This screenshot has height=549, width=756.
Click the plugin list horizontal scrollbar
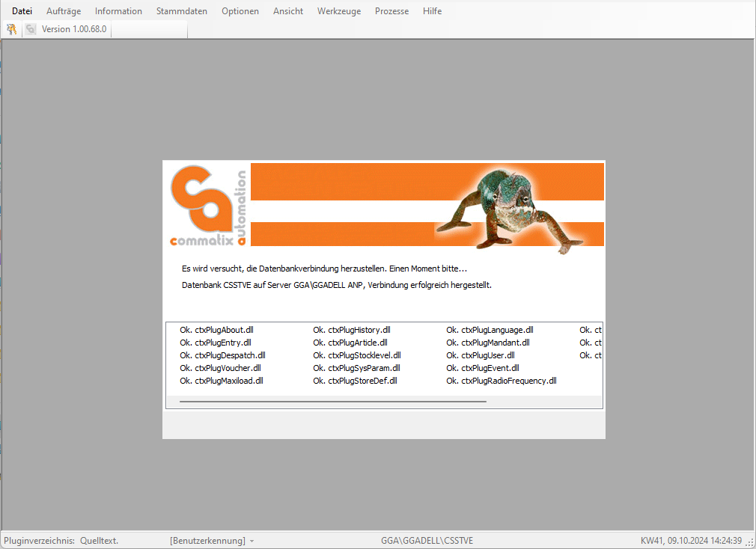(x=332, y=401)
